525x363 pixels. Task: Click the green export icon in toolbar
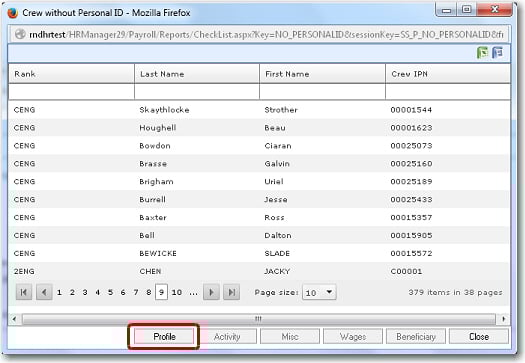[482, 53]
